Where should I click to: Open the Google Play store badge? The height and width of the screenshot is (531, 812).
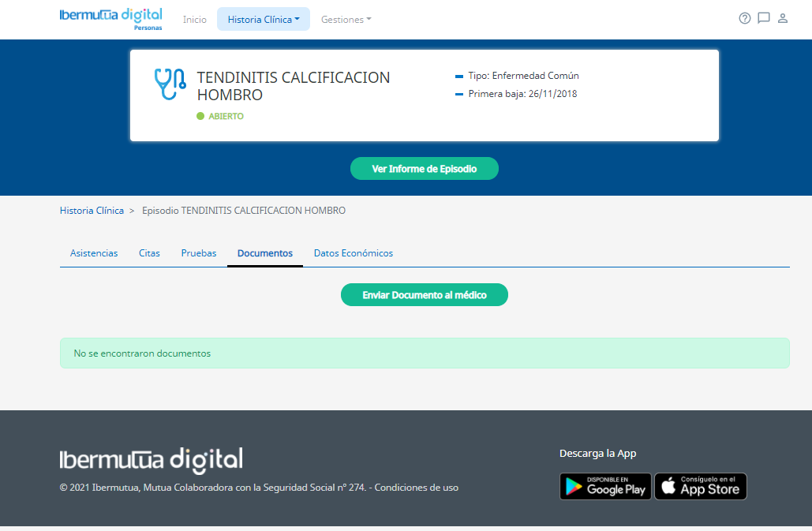[605, 487]
